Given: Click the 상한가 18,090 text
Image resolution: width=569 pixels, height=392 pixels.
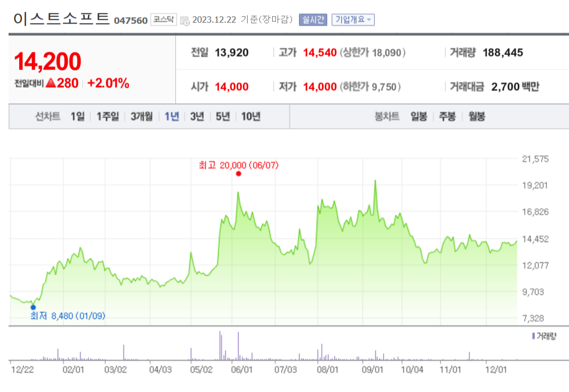Looking at the screenshot, I should tap(373, 52).
